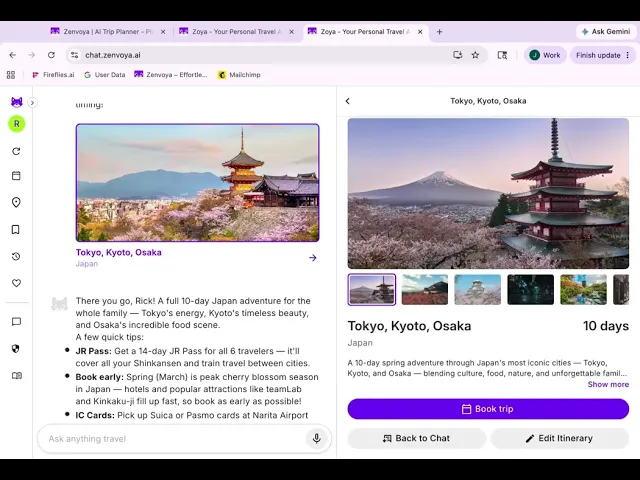
Task: Open the bookmarks bar apps grid icon
Action: (x=11, y=75)
